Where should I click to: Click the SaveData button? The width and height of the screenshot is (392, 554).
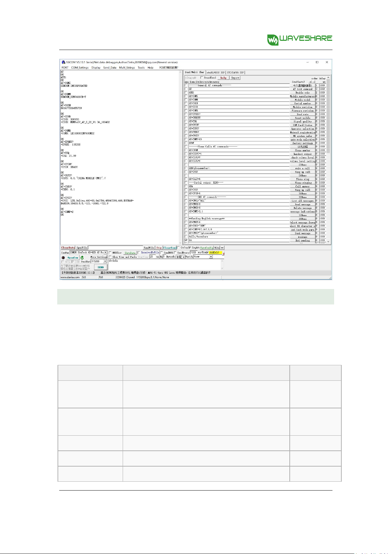[x=130, y=253]
